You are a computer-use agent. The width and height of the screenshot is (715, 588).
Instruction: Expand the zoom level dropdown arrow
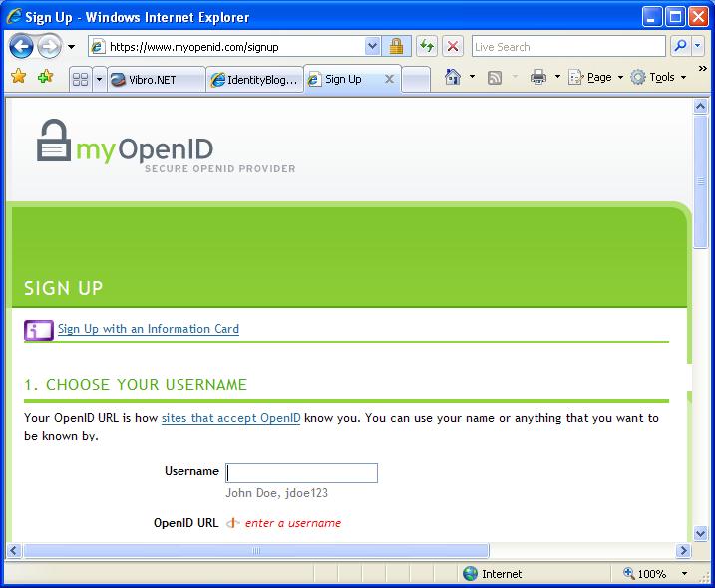coord(684,574)
